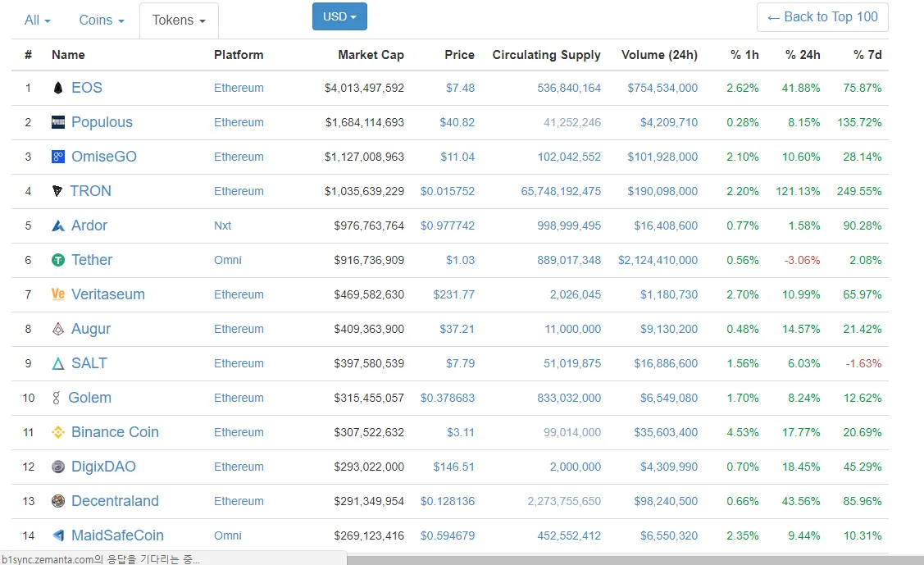This screenshot has height=565, width=924.
Task: Open the Populous token page
Action: (x=102, y=122)
